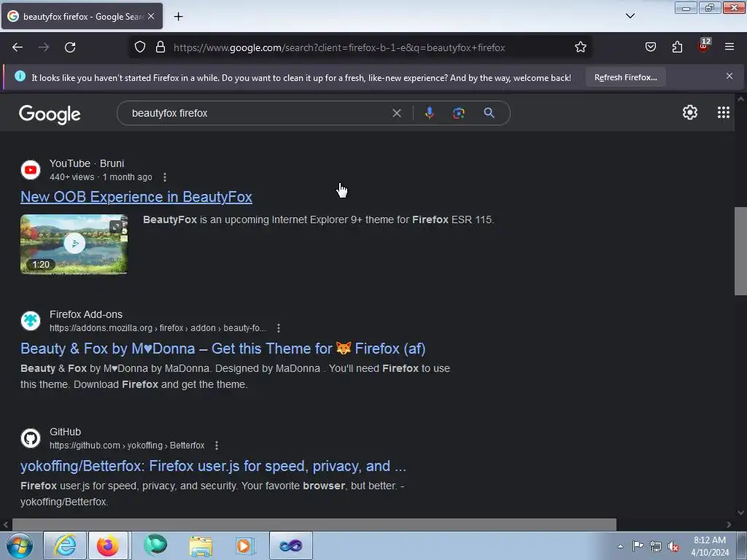Click the GitHub result favicon

pos(31,438)
